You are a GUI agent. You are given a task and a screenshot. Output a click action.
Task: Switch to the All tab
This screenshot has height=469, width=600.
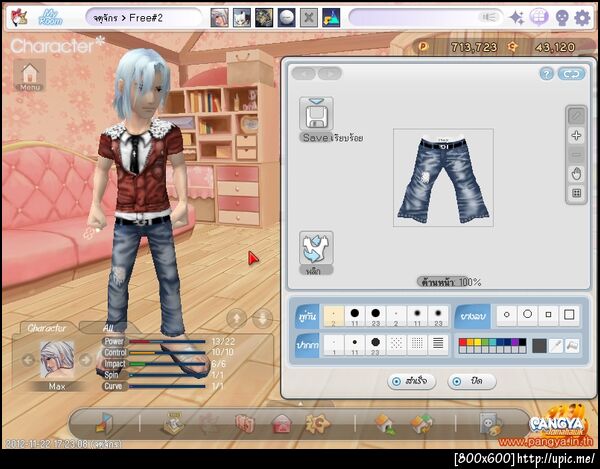[108, 328]
